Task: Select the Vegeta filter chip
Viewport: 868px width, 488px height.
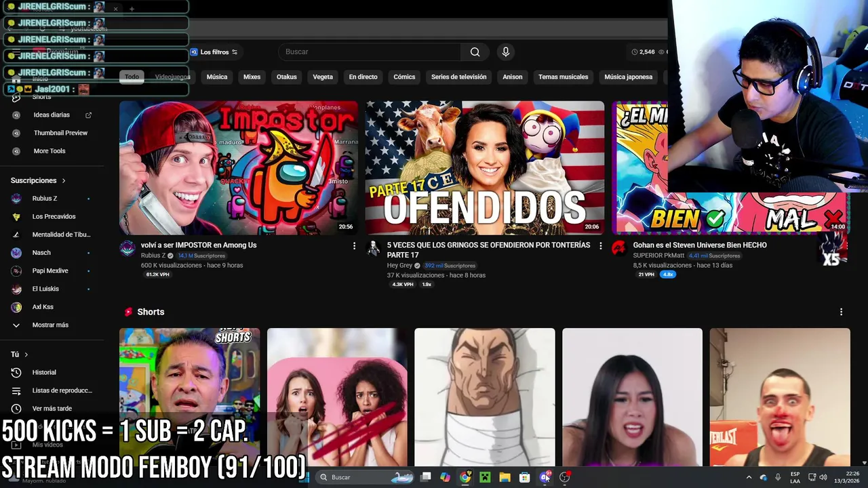Action: tap(323, 77)
